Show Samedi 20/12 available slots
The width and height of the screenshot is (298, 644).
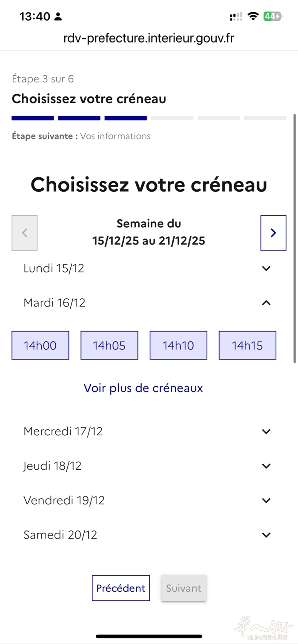[x=266, y=535]
